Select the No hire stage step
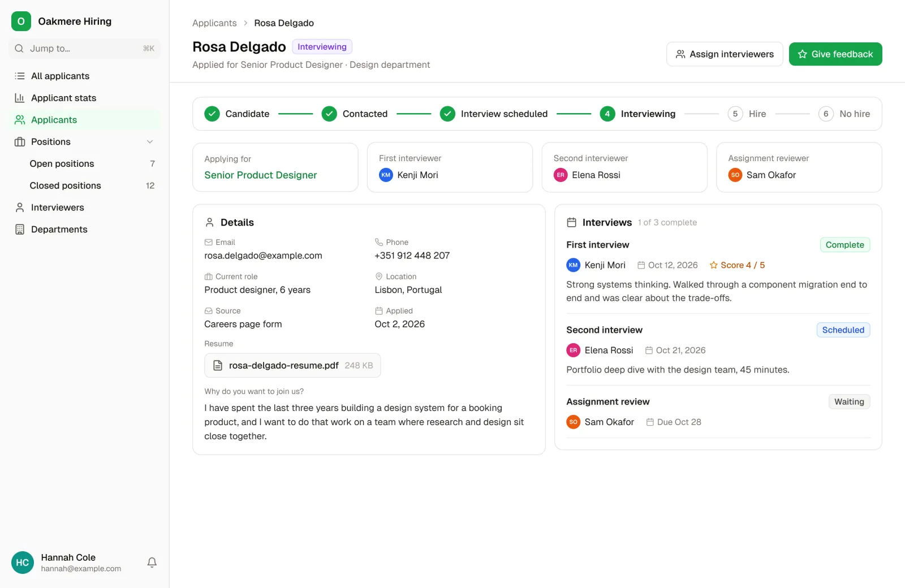 point(844,114)
